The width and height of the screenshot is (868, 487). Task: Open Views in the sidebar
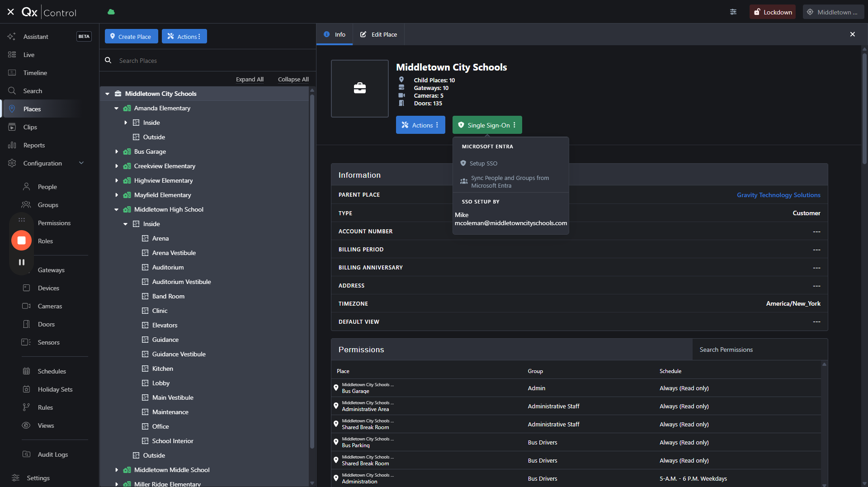click(x=46, y=426)
